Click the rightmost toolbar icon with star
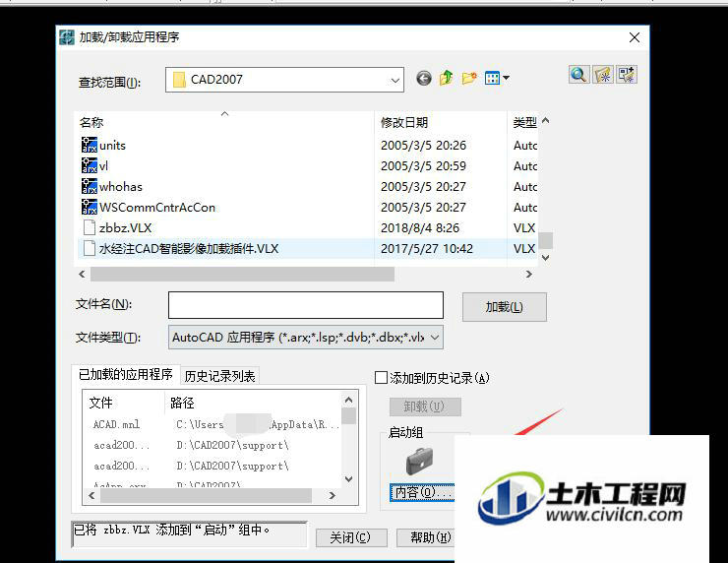This screenshot has width=728, height=563. pyautogui.click(x=627, y=75)
